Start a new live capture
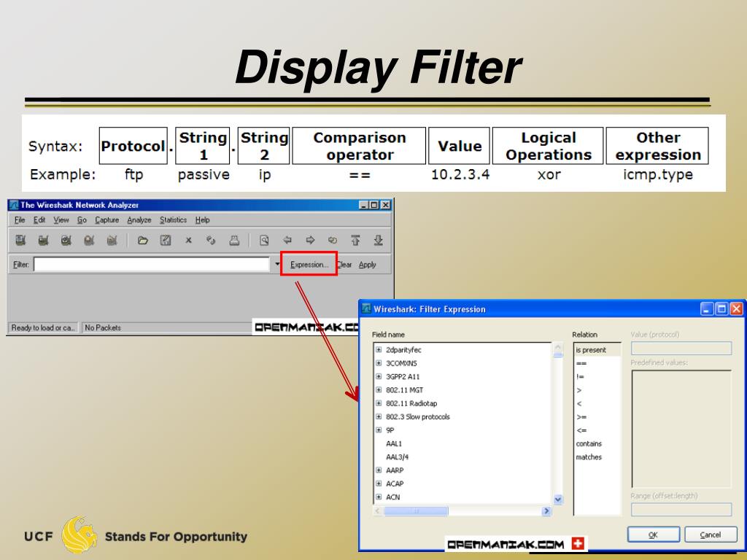 (x=66, y=241)
